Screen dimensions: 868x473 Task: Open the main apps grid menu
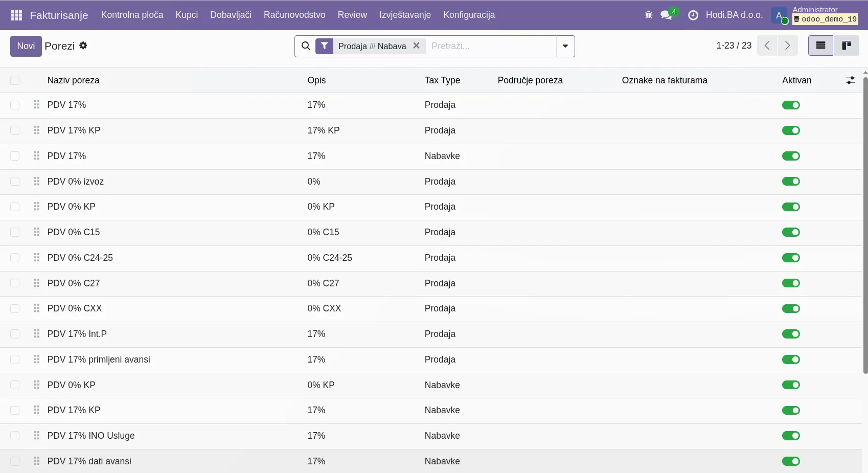[x=16, y=15]
